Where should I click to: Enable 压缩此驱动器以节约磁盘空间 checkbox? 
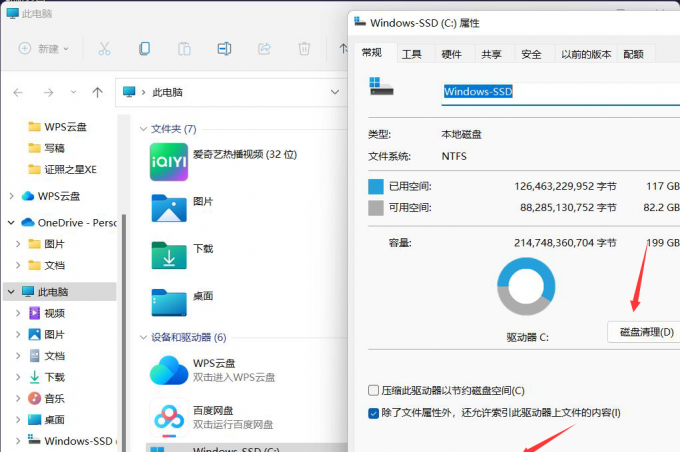[x=373, y=390]
